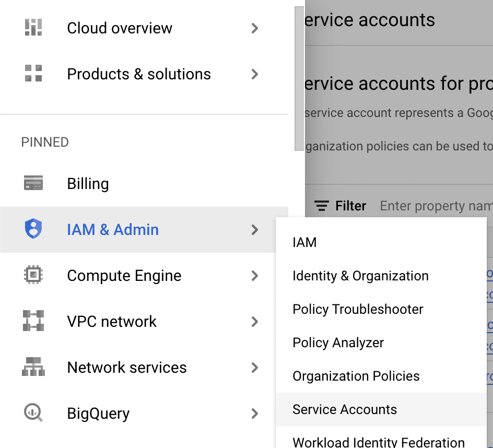Click the IAM & Admin shield icon
Image resolution: width=493 pixels, height=448 pixels.
click(x=33, y=229)
